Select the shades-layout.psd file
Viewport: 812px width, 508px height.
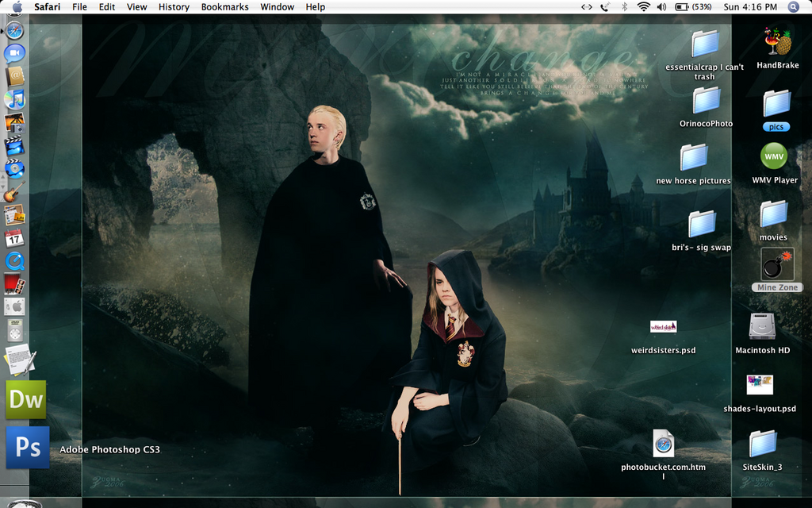(x=760, y=385)
